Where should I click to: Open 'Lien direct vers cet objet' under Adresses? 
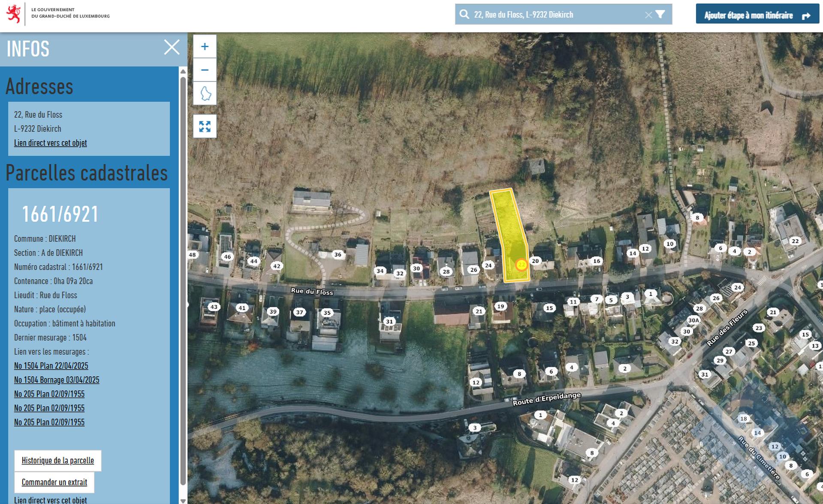click(51, 143)
